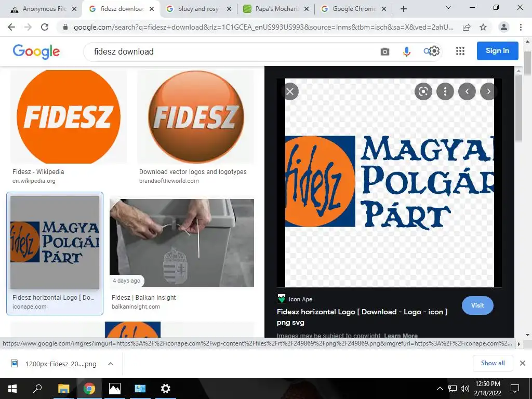Open Windows taskbar search
Screen dimensions: 532x399
37,388
